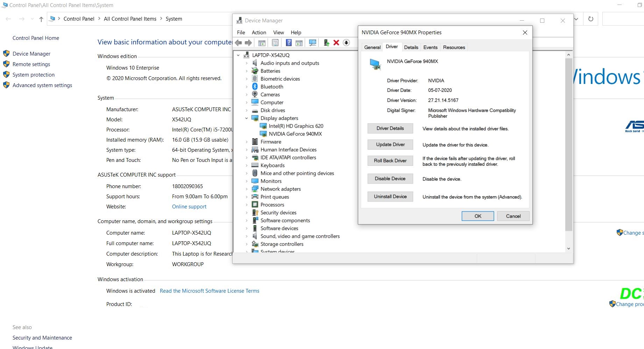Screen dimensions: 644x349
Task: Click the Update Driver button
Action: [x=390, y=144]
